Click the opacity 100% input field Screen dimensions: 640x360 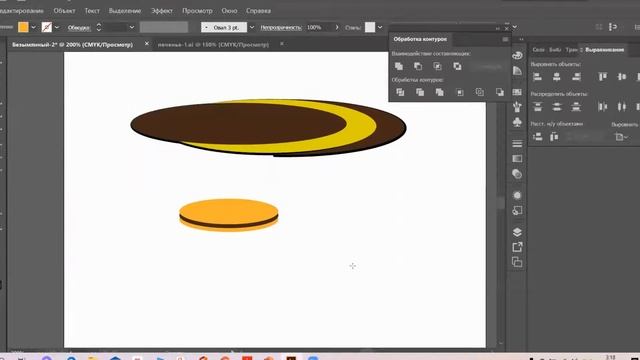click(319, 27)
